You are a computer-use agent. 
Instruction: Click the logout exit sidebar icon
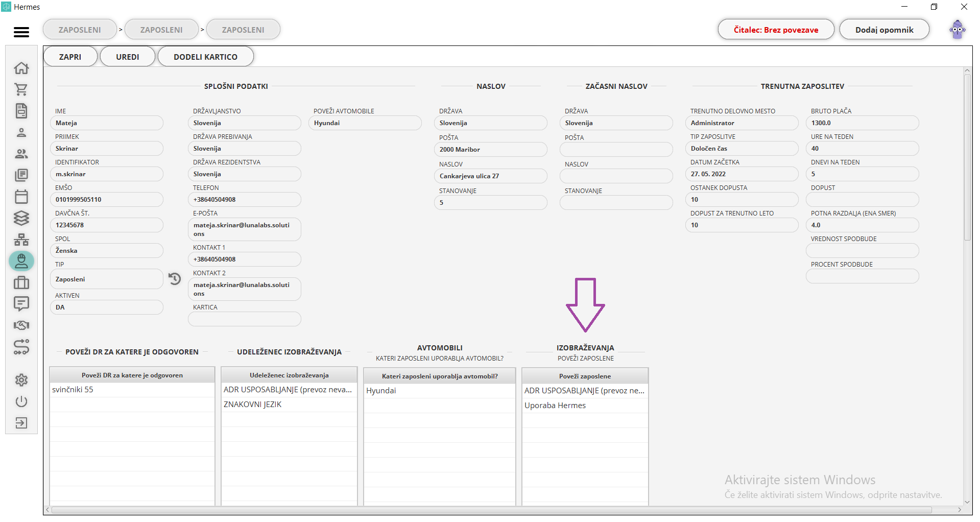tap(21, 423)
